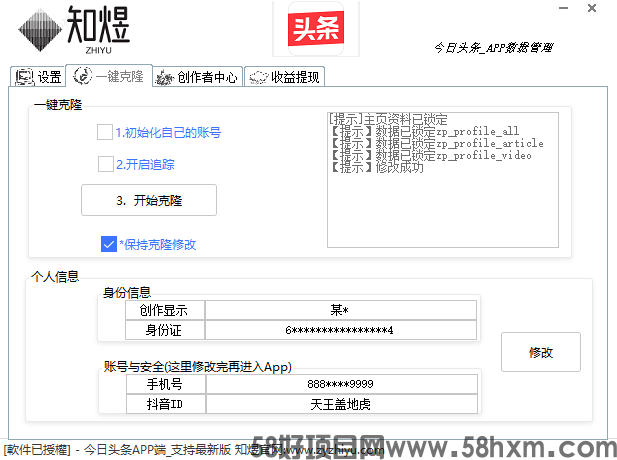
Task: Click the 创作显示 value field showing 某*
Action: tap(341, 310)
